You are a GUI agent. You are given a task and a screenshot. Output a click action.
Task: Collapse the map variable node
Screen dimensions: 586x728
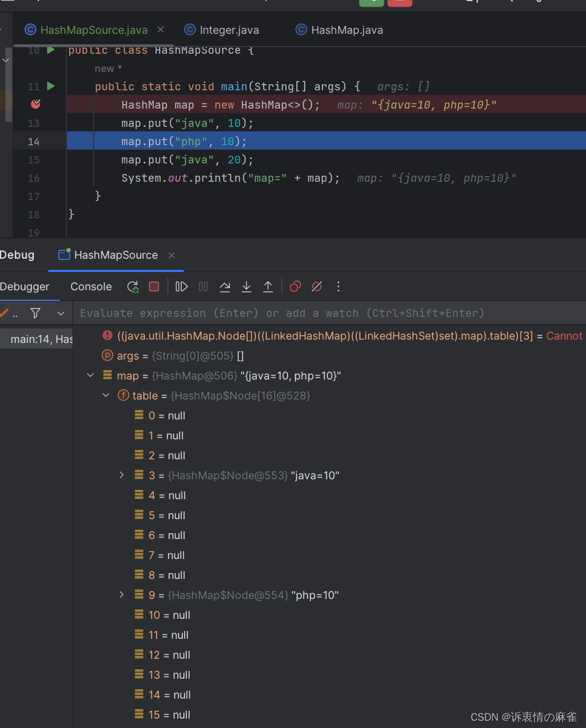(x=90, y=376)
